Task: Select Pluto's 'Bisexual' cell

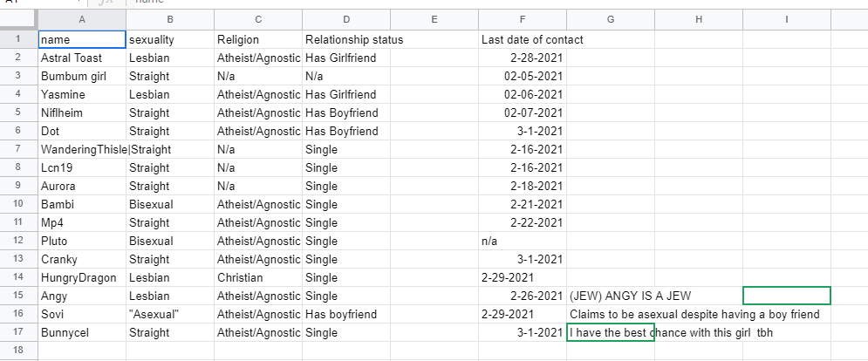Action: point(170,241)
